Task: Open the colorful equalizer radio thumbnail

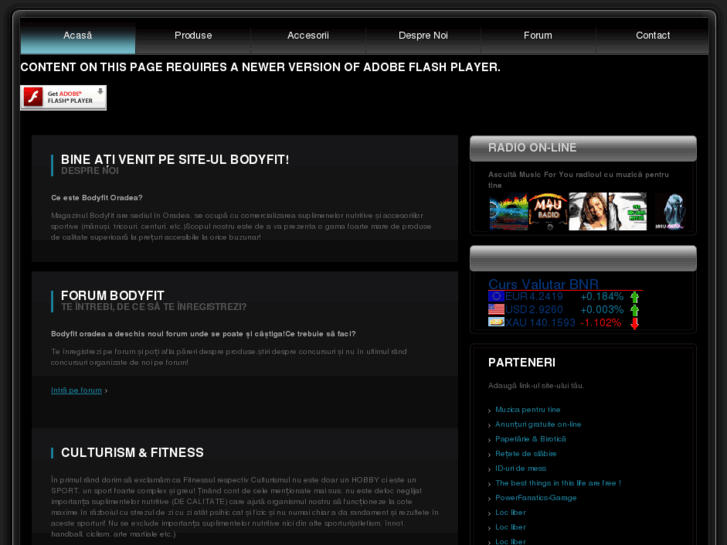Action: point(509,212)
